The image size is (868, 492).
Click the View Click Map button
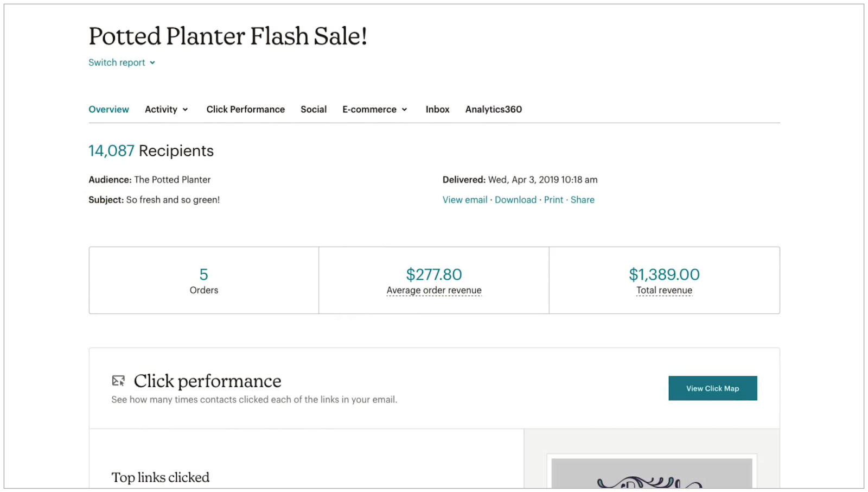(x=712, y=388)
